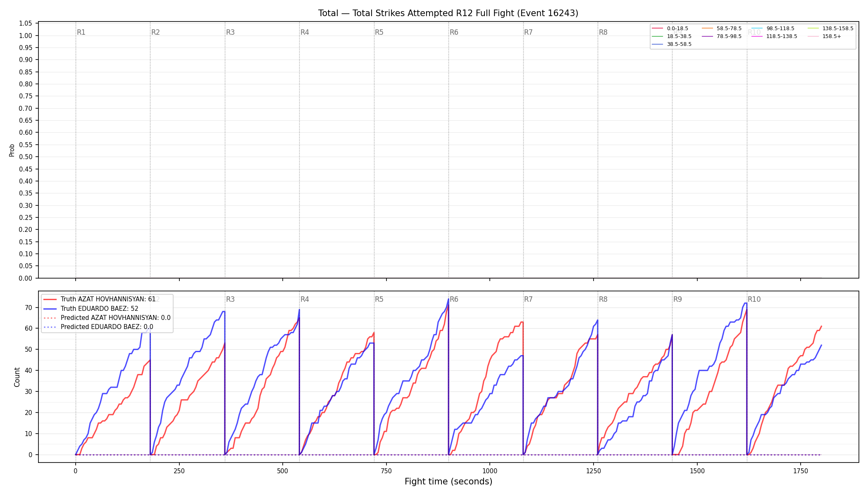
Task: Click the R10 round marker in the Count plot
Action: point(754,299)
